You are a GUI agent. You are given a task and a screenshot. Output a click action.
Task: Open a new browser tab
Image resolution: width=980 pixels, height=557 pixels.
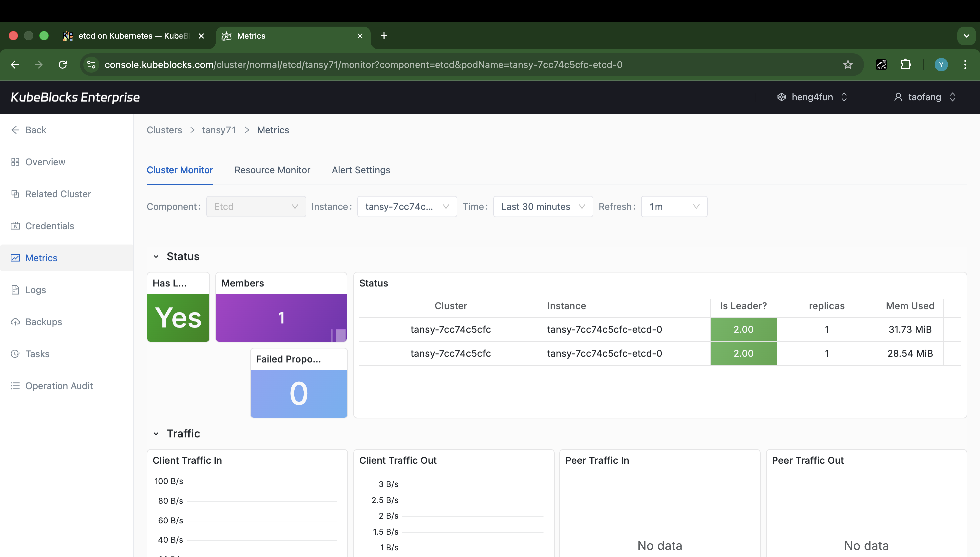[x=384, y=36]
